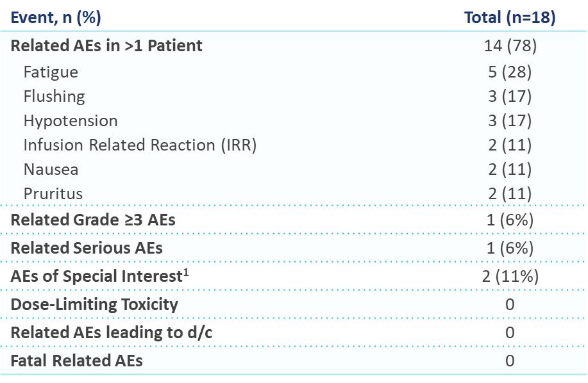Viewport: 588px width, 383px height.
Task: Select the "Fatal Related AEs" row label
Action: tap(76, 361)
